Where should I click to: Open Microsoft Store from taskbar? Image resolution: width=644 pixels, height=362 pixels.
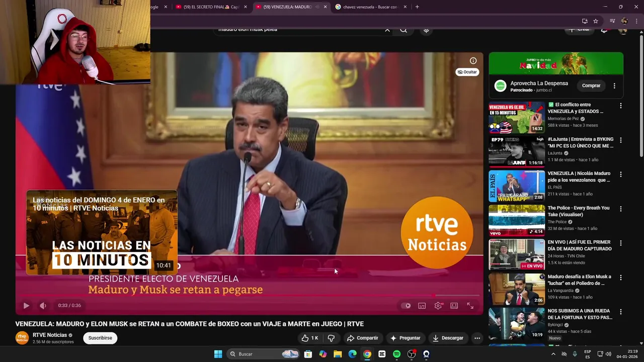[x=308, y=354]
